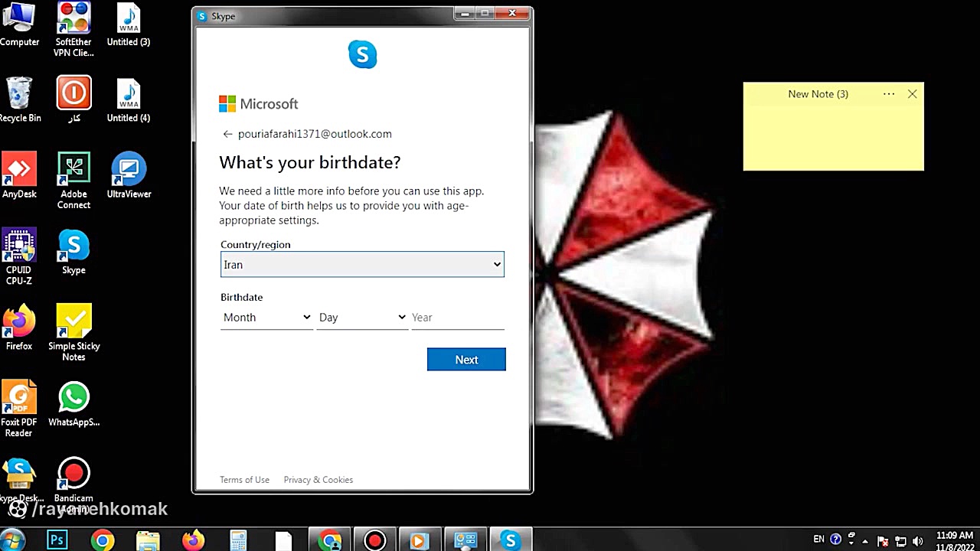Open the Privacy & Cookies link
The image size is (980, 551).
(x=318, y=480)
